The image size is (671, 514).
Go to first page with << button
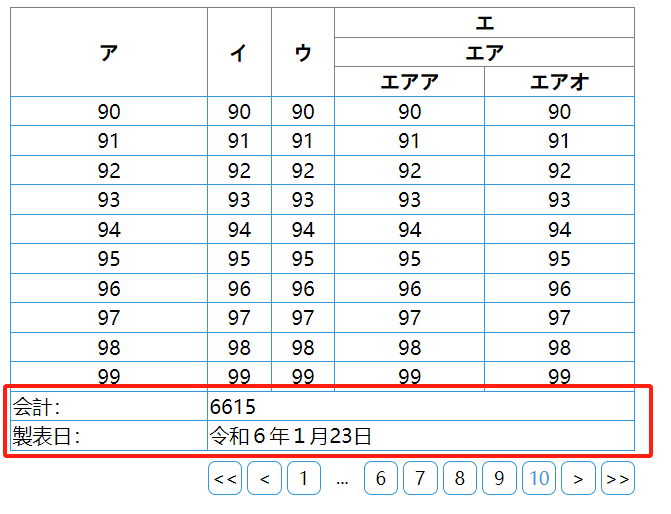[225, 478]
